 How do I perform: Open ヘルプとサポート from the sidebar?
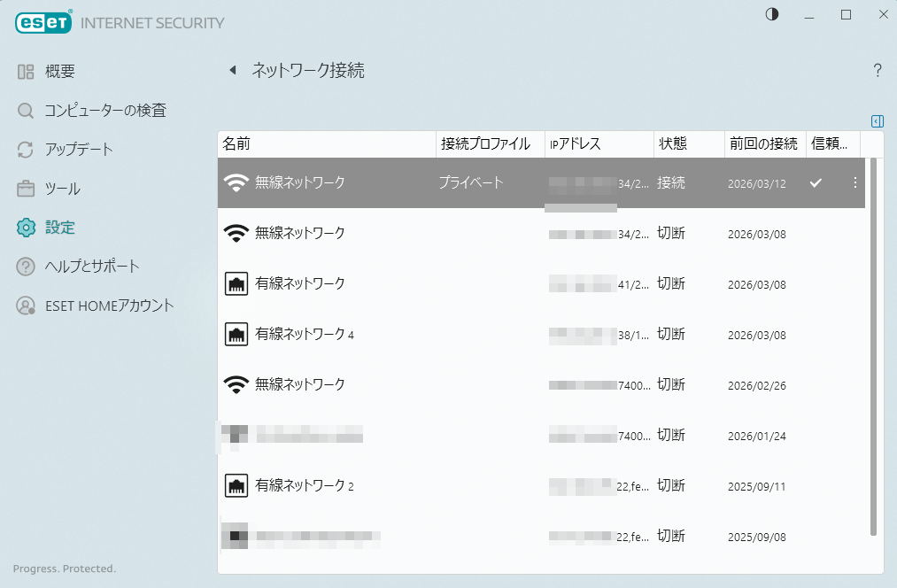pos(92,267)
